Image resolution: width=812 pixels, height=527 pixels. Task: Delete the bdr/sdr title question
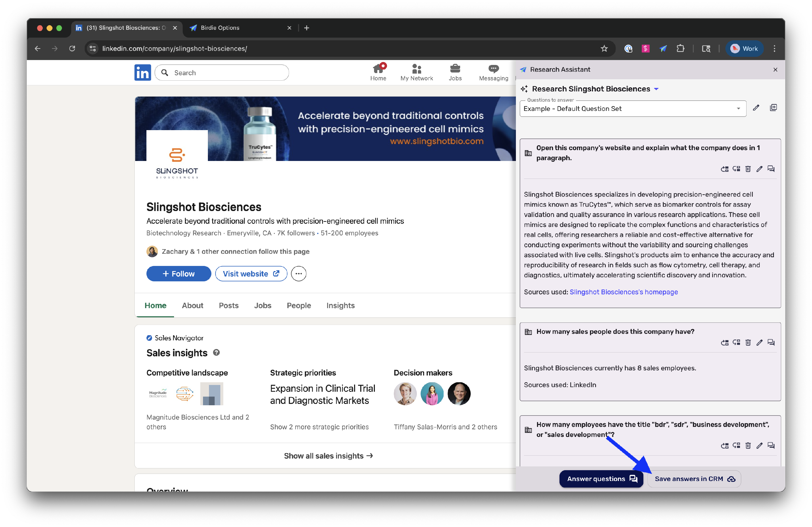tap(748, 446)
